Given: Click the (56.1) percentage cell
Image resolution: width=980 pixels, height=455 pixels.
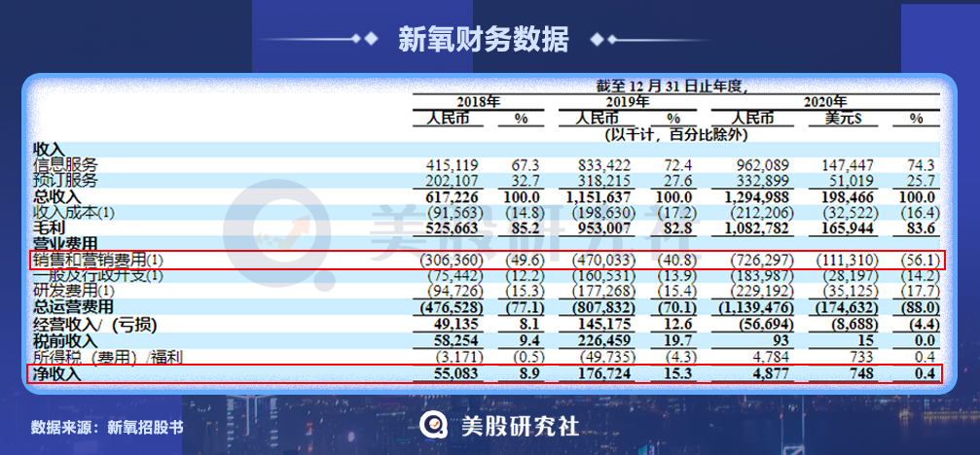Looking at the screenshot, I should click(x=922, y=260).
